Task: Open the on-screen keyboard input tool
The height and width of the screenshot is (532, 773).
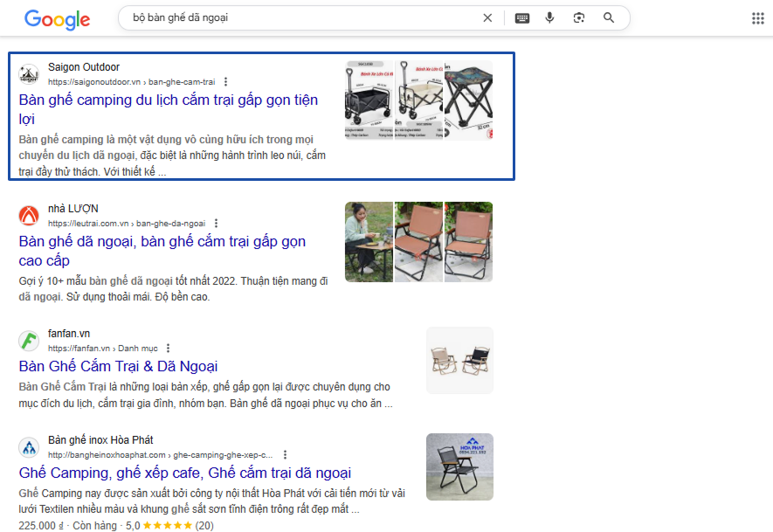Action: point(522,18)
